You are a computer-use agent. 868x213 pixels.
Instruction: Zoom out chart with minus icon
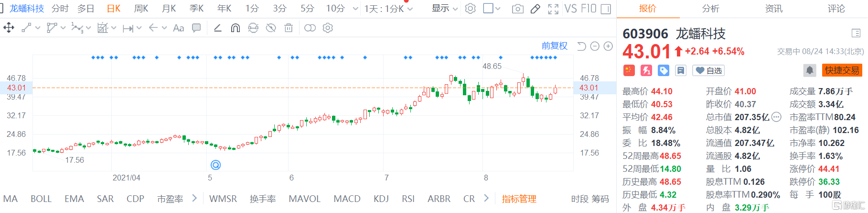tap(595, 46)
